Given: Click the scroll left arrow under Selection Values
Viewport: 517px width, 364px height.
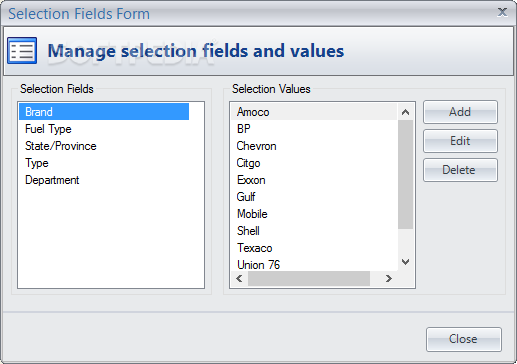Looking at the screenshot, I should click(239, 278).
